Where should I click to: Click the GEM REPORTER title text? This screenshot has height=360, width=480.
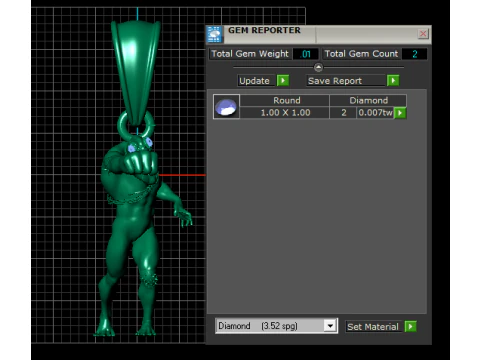264,30
